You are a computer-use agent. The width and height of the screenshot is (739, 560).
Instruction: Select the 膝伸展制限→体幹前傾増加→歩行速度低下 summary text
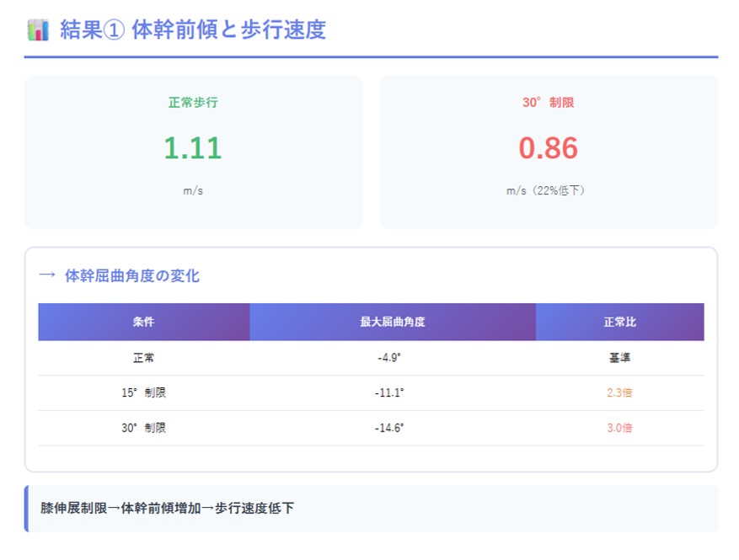(x=168, y=509)
